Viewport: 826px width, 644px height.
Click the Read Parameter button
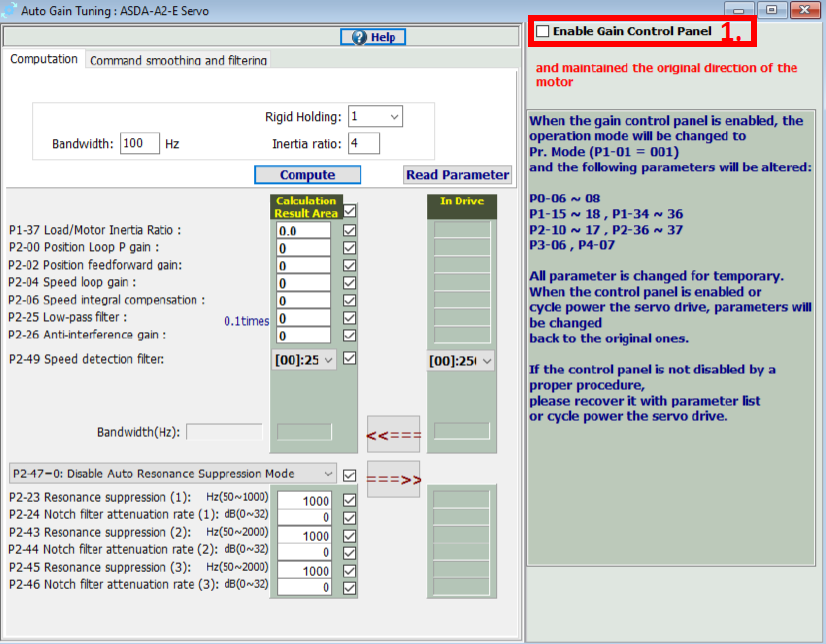(x=457, y=174)
